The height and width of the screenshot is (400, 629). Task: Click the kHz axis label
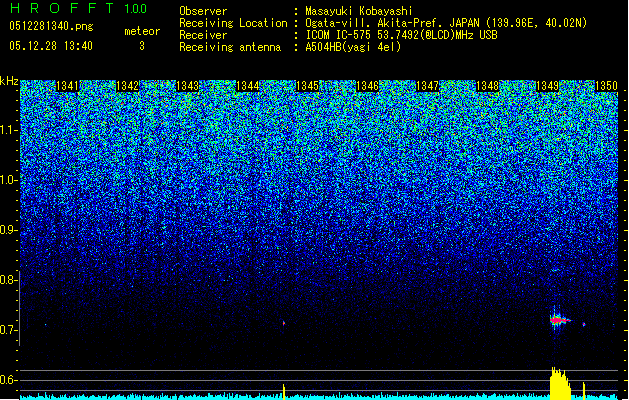tap(9, 81)
